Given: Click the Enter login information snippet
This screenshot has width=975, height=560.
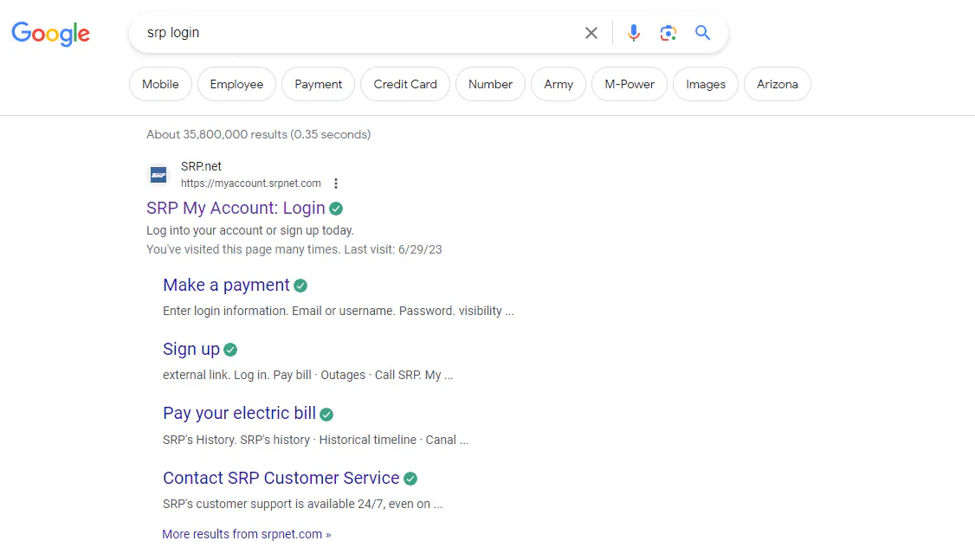Looking at the screenshot, I should point(339,311).
